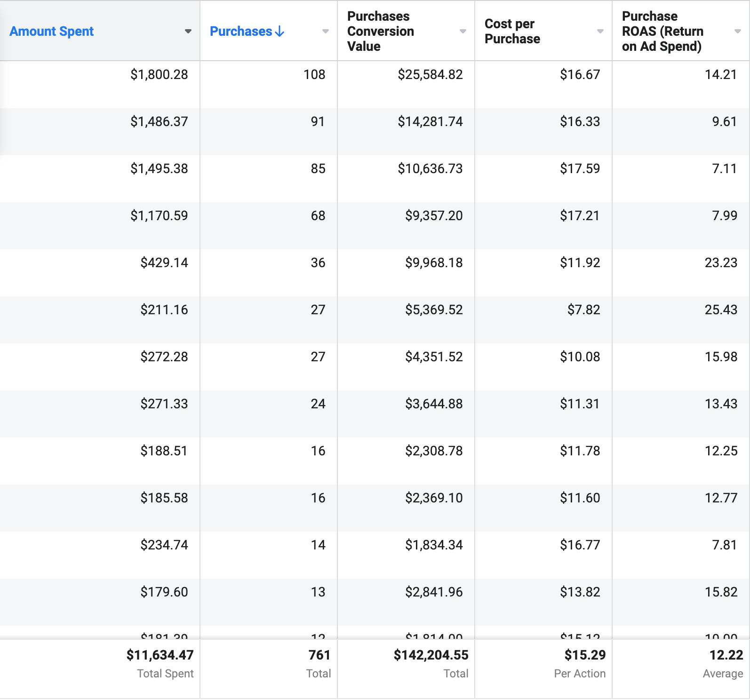The height and width of the screenshot is (700, 750).
Task: Select the $14,281.74 conversion value cell
Action: 430,122
